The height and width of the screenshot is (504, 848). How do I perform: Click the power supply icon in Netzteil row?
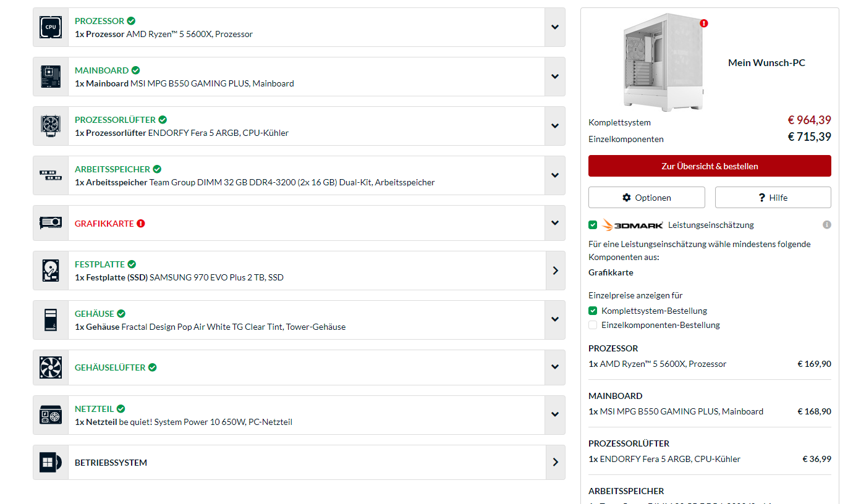(x=51, y=415)
